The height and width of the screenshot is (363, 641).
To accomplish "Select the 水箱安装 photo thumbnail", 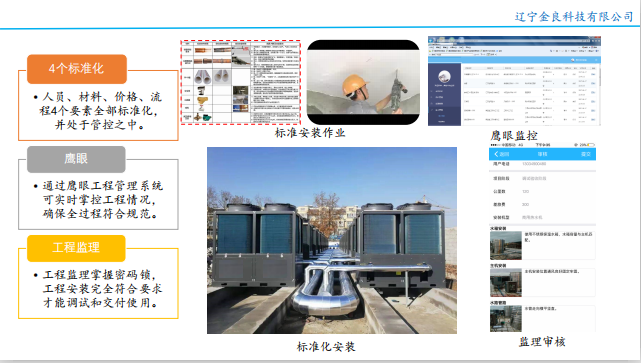I will pyautogui.click(x=506, y=245).
